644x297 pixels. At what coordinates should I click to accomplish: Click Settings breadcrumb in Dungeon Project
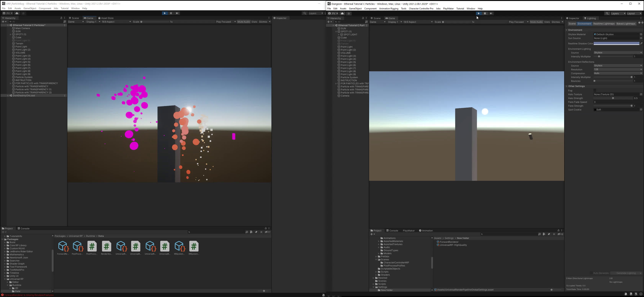(x=449, y=238)
